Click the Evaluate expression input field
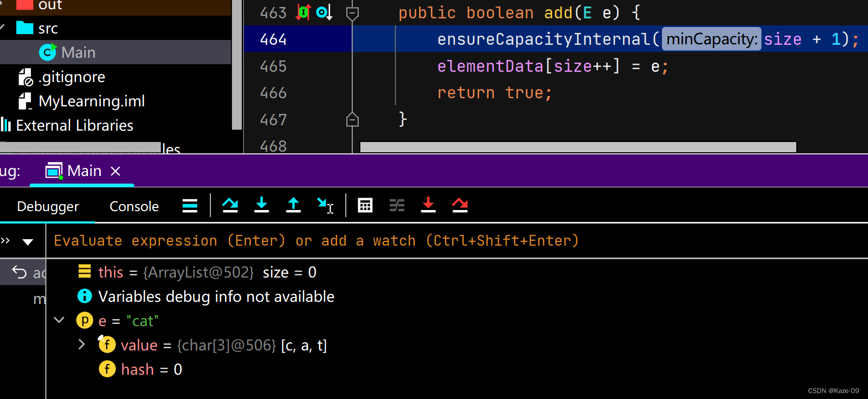 pyautogui.click(x=457, y=241)
